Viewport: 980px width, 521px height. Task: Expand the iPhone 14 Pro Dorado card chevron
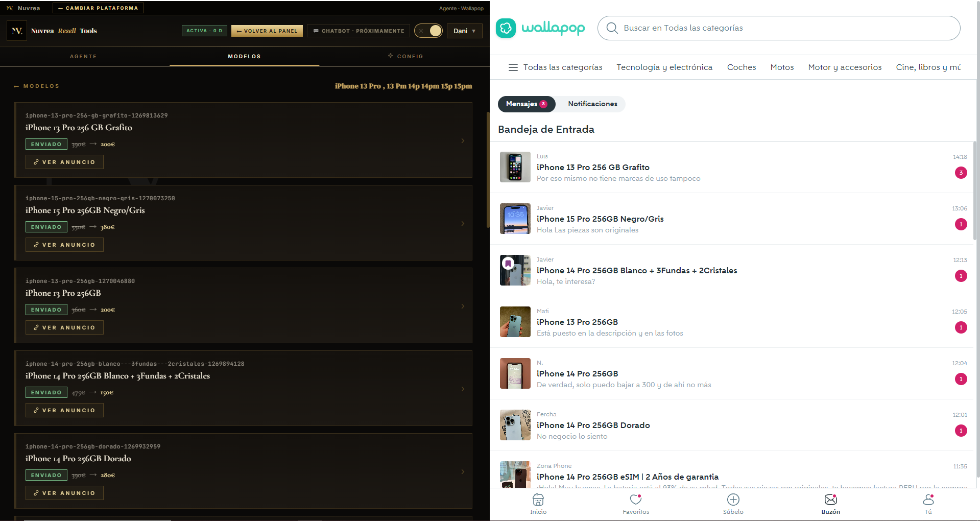coord(463,471)
